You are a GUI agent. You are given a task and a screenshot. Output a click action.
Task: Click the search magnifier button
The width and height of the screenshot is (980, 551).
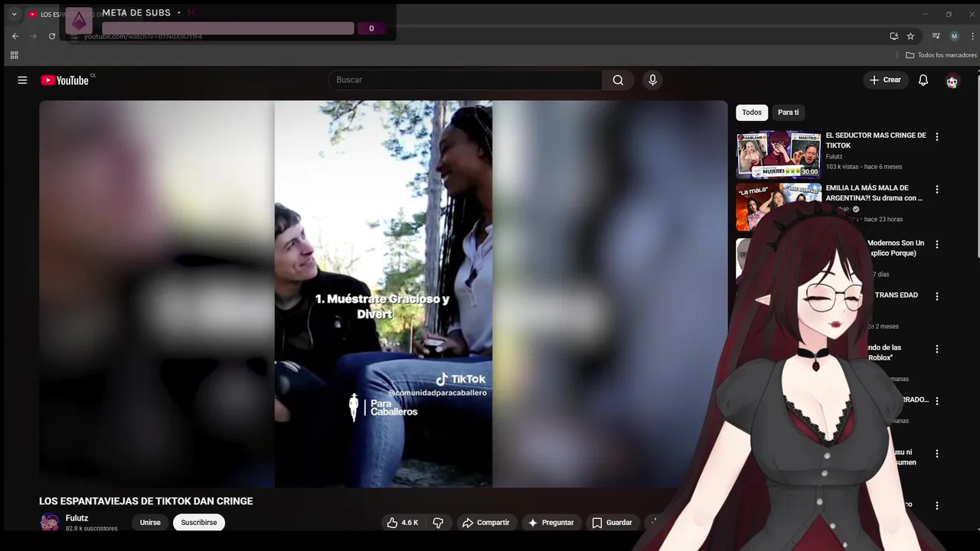click(618, 80)
